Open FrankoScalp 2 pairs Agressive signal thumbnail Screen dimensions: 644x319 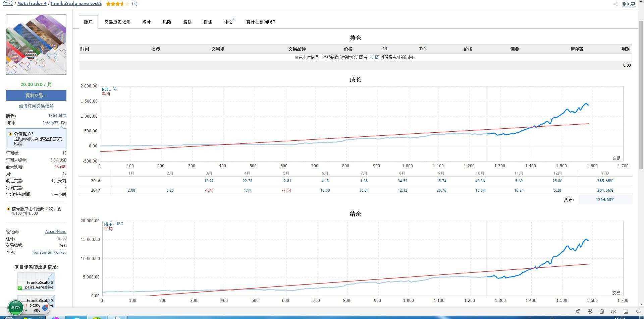pos(36,281)
